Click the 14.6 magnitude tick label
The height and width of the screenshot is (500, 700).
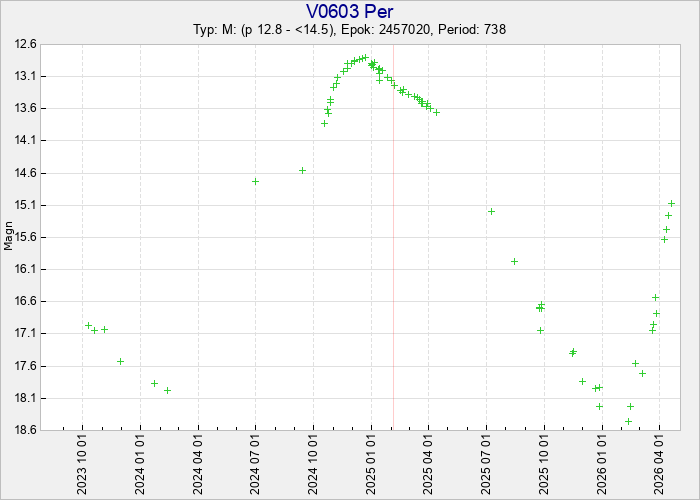pos(24,173)
